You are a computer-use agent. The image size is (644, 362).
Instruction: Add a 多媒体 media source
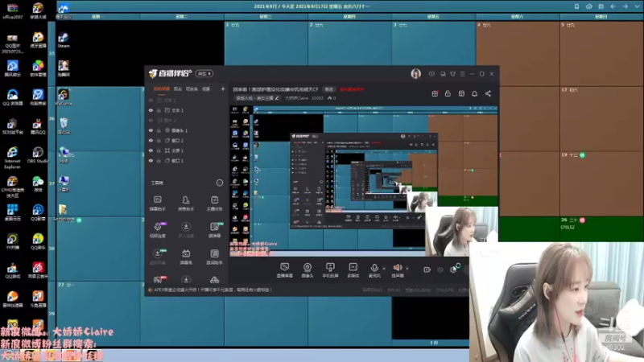(x=353, y=270)
